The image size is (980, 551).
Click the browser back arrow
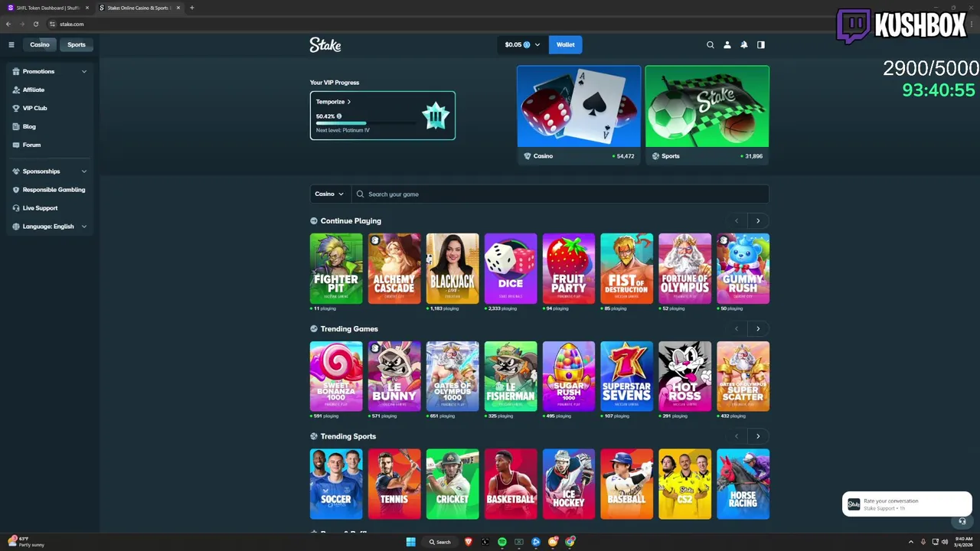pos(8,24)
